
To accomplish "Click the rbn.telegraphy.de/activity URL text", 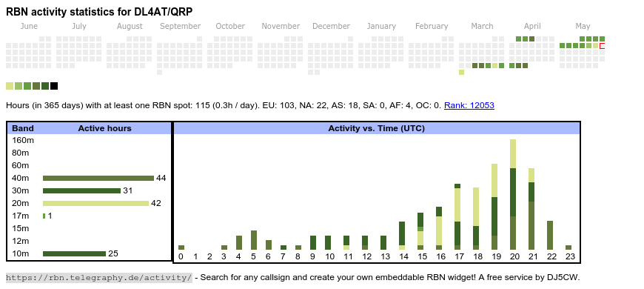I will [x=99, y=277].
